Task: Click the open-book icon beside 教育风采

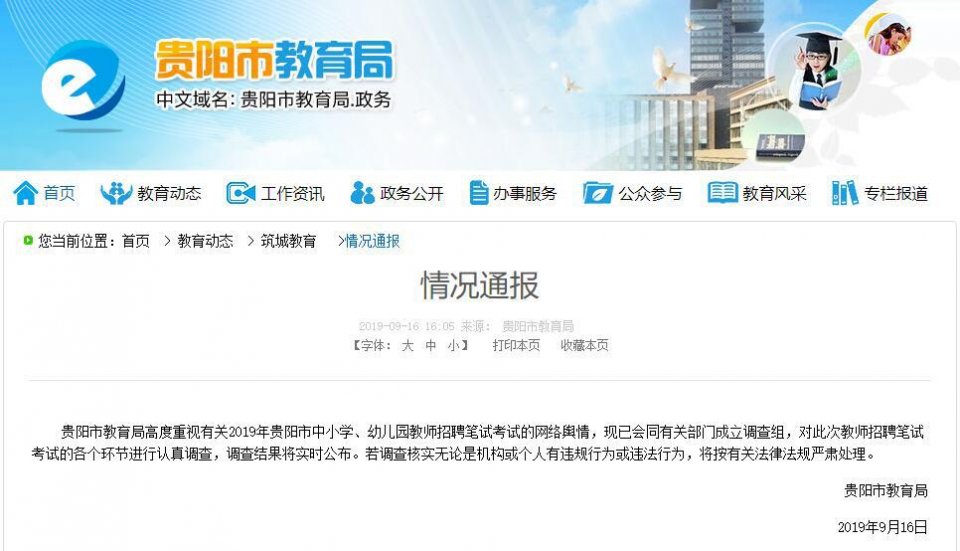Action: 722,193
